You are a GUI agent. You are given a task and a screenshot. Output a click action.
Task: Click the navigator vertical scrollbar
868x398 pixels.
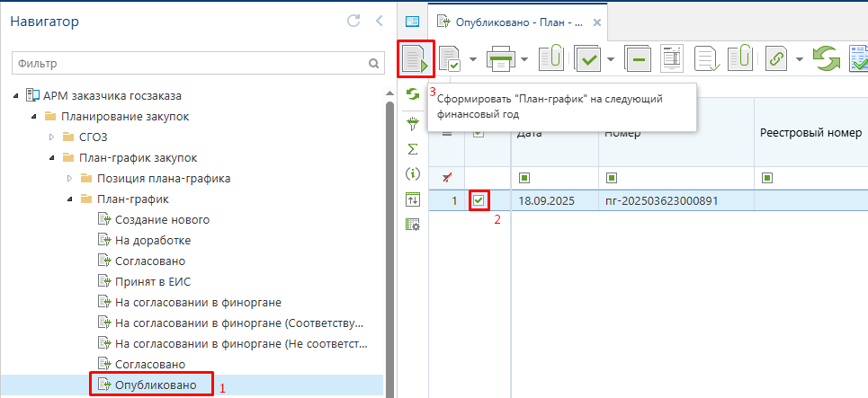[389, 249]
